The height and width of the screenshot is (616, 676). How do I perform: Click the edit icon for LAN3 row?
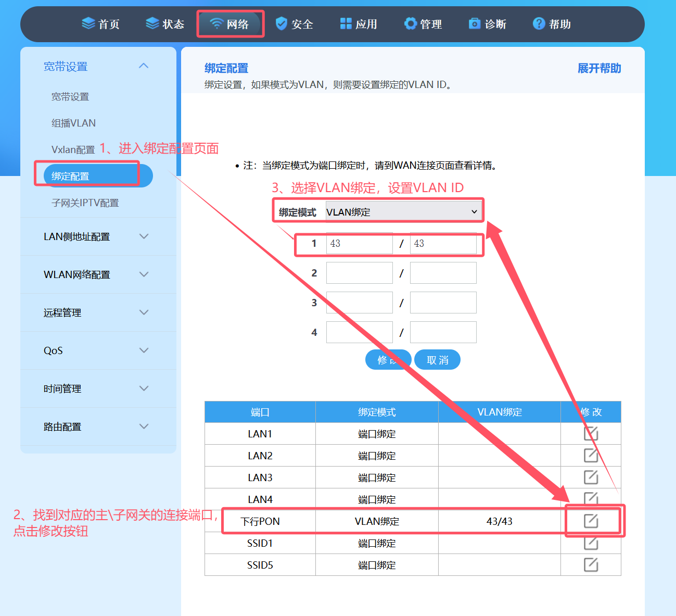[591, 477]
